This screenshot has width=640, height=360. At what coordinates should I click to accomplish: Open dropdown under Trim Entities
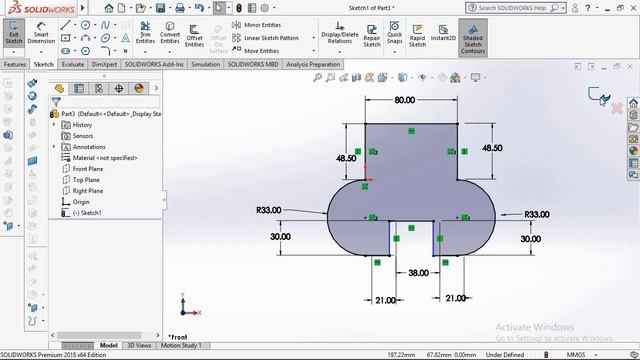(x=145, y=52)
